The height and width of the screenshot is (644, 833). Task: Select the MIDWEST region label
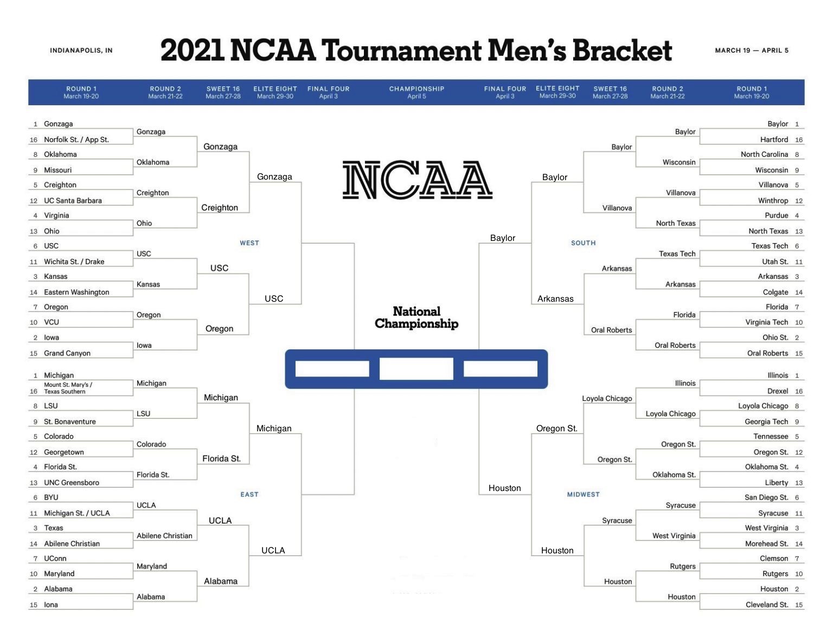[583, 494]
